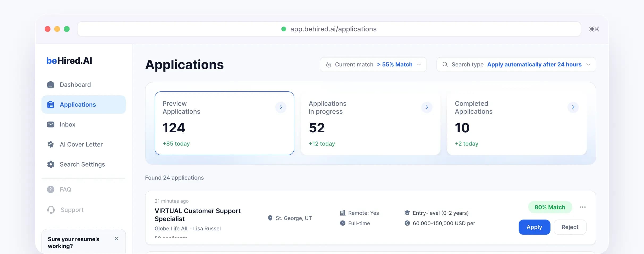Screen dimensions: 644x254
Task: Click the "+12 today" text
Action: (322, 144)
